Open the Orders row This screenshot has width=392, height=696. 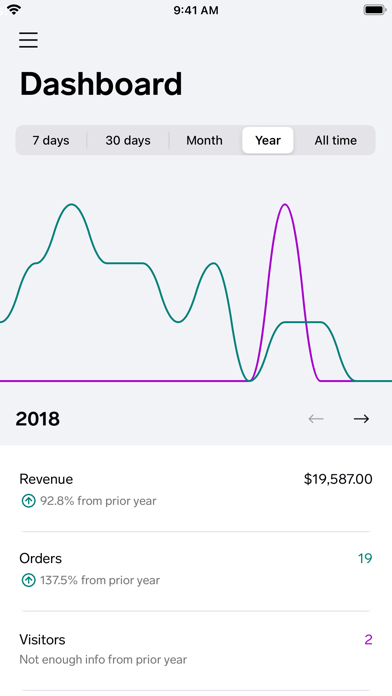click(x=196, y=569)
